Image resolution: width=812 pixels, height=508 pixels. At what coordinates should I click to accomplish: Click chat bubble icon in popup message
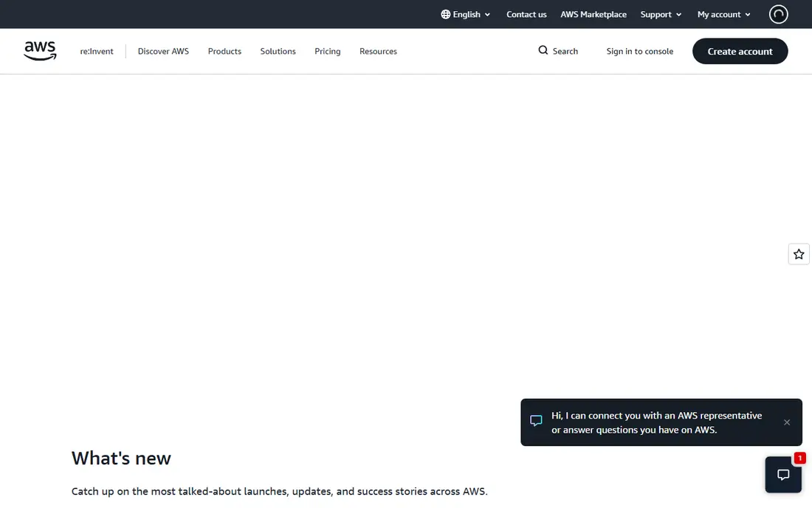pos(536,420)
